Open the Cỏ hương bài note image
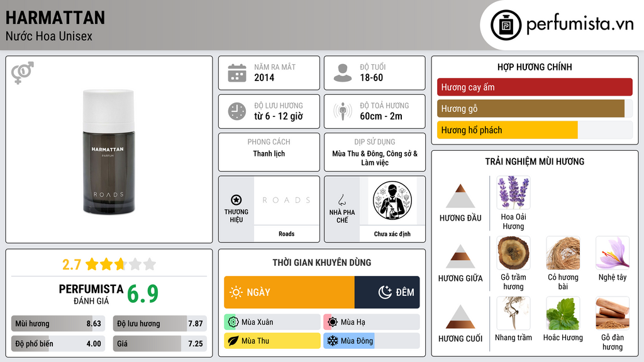This screenshot has height=362, width=644. pyautogui.click(x=563, y=253)
